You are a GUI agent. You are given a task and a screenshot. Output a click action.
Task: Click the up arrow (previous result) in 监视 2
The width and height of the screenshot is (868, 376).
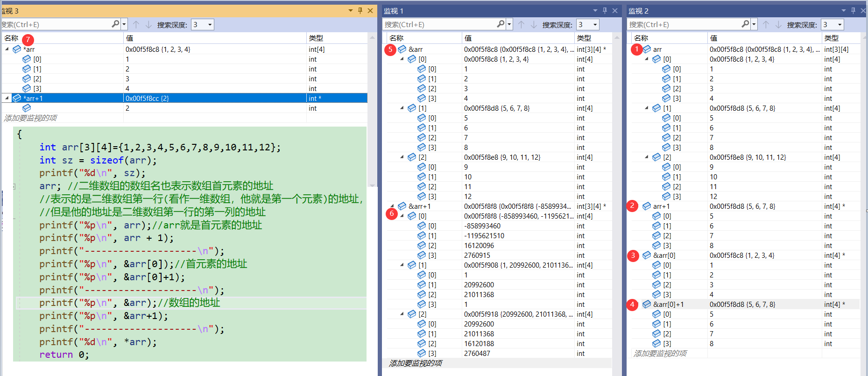(x=766, y=24)
